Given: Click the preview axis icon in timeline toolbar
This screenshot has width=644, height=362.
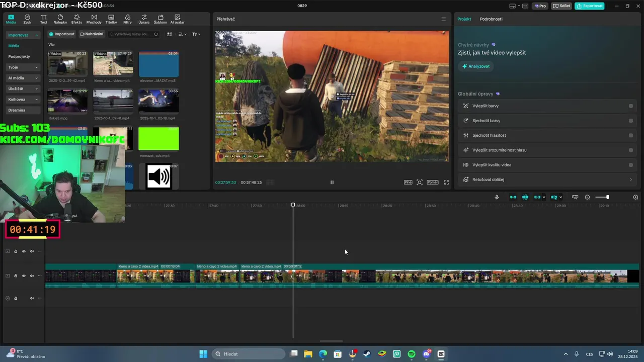Looking at the screenshot, I should coord(554,197).
